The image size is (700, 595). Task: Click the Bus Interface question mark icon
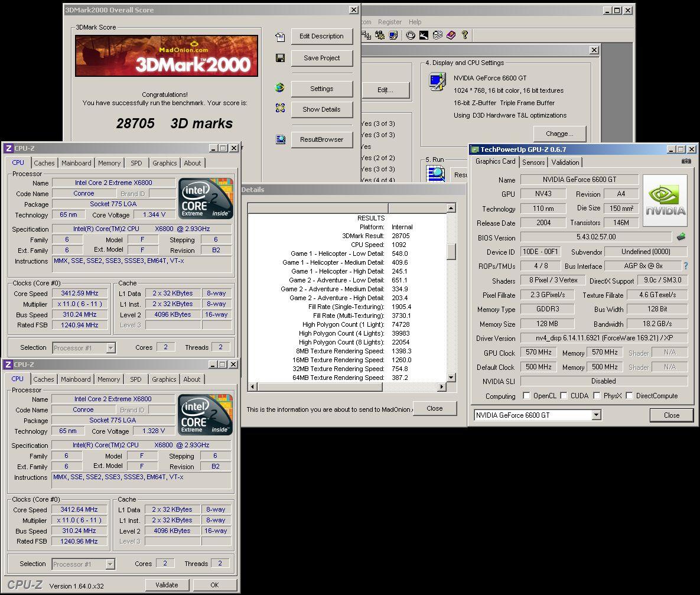[x=686, y=266]
